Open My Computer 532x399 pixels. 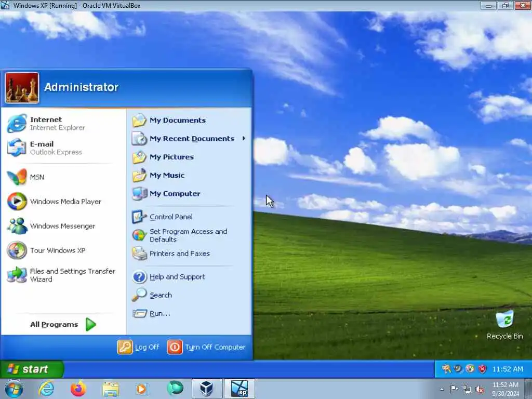tap(189, 193)
